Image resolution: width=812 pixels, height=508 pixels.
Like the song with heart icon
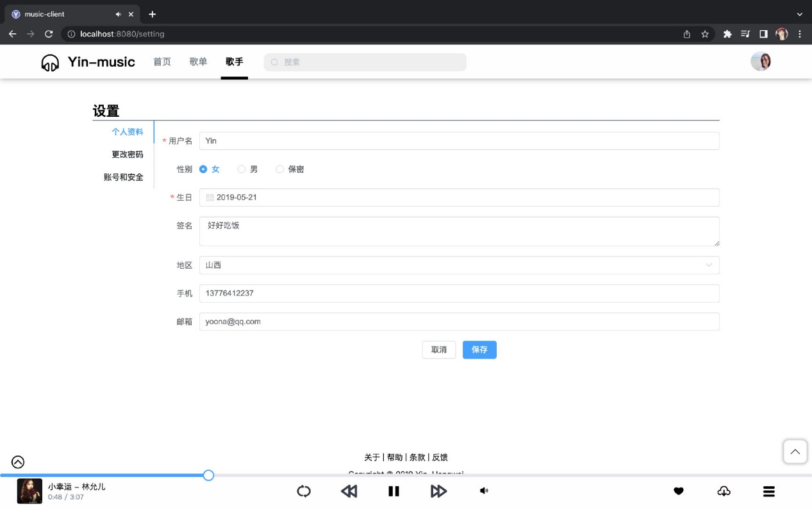pos(679,491)
